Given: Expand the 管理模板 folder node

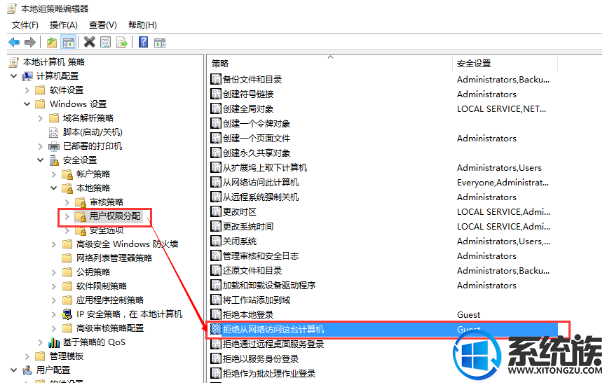Looking at the screenshot, I should pos(27,356).
